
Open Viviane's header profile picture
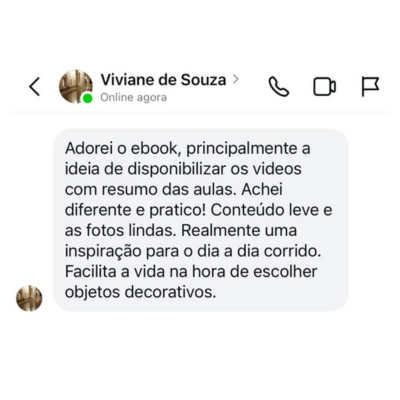[x=76, y=86]
